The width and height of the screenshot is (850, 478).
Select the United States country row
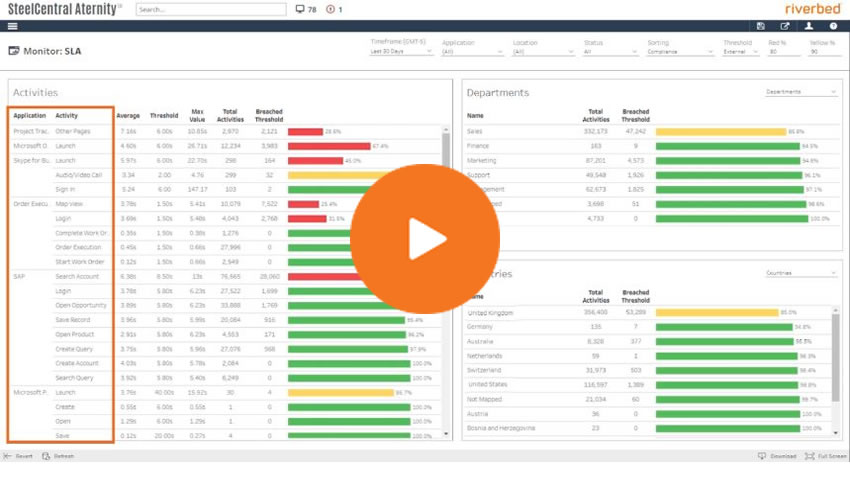[x=648, y=385]
